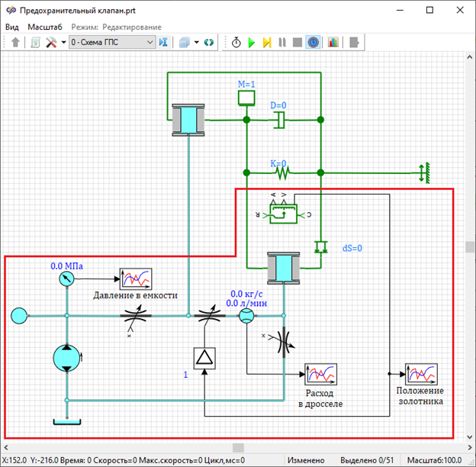Click the stopwatch timer icon
Screen dimensions: 476x467
click(236, 43)
